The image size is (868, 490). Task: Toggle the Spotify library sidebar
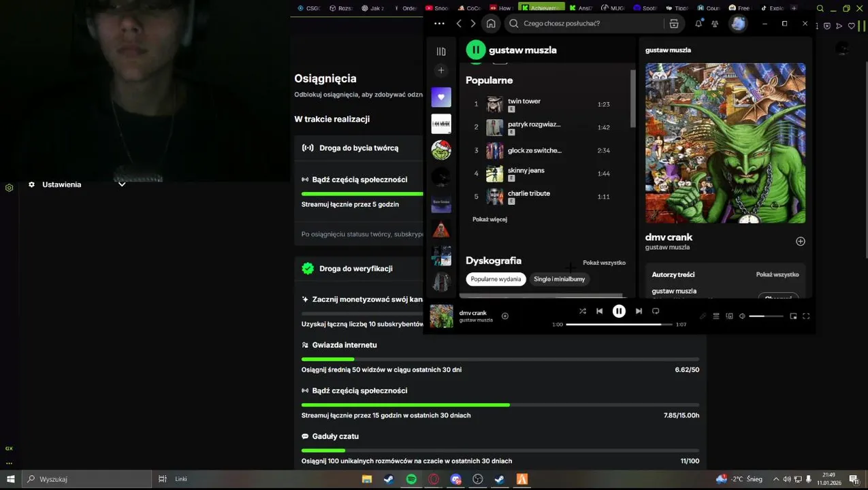(x=441, y=51)
